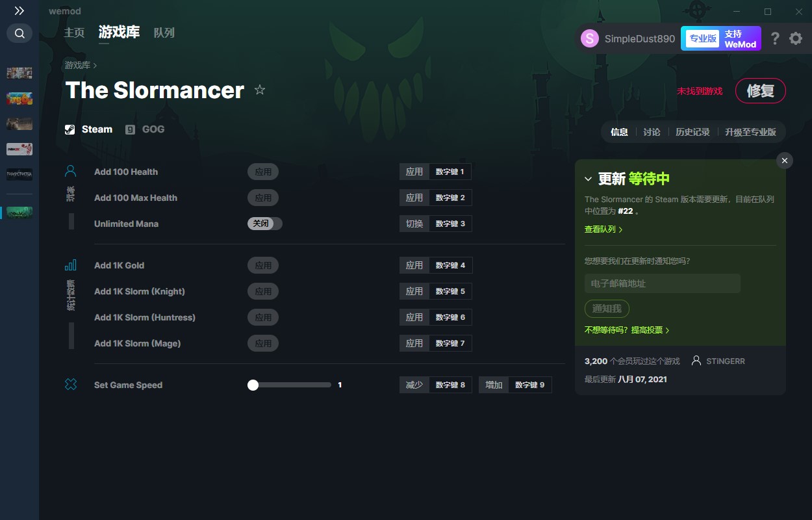Screen dimensions: 812x520
Task: Click the player category person icon
Action: pos(71,172)
